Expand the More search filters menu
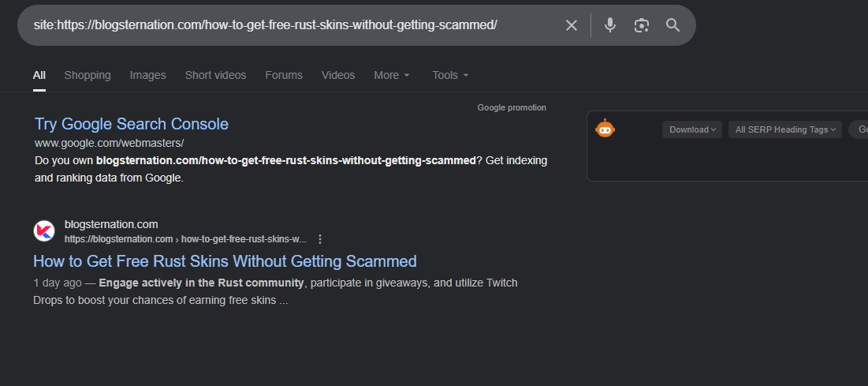The height and width of the screenshot is (386, 868). 392,75
